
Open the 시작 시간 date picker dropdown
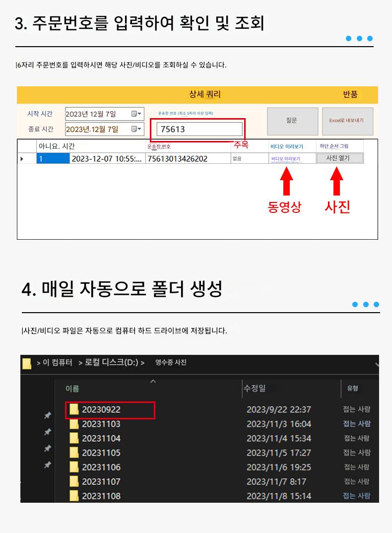pos(136,114)
